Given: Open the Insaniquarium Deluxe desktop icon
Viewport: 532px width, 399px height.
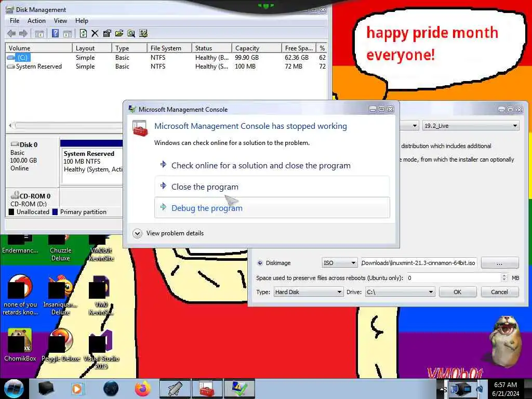Looking at the screenshot, I should tap(60, 295).
